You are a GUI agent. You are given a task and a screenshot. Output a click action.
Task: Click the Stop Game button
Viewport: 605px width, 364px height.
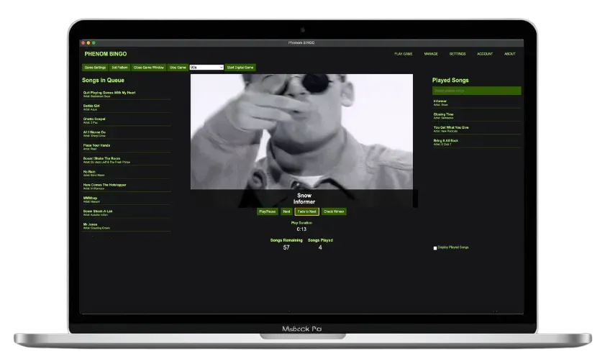pyautogui.click(x=178, y=68)
